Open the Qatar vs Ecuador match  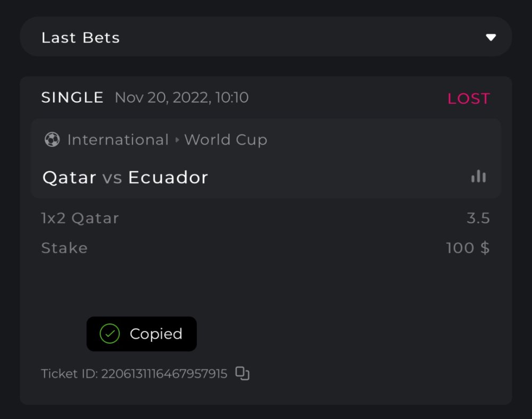coord(125,177)
